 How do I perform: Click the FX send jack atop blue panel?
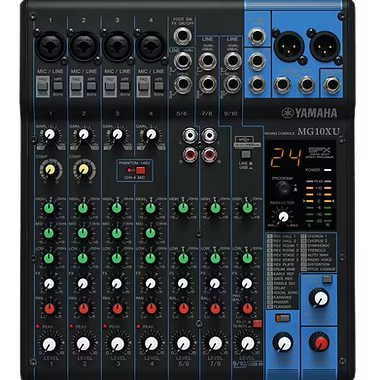coord(257,36)
